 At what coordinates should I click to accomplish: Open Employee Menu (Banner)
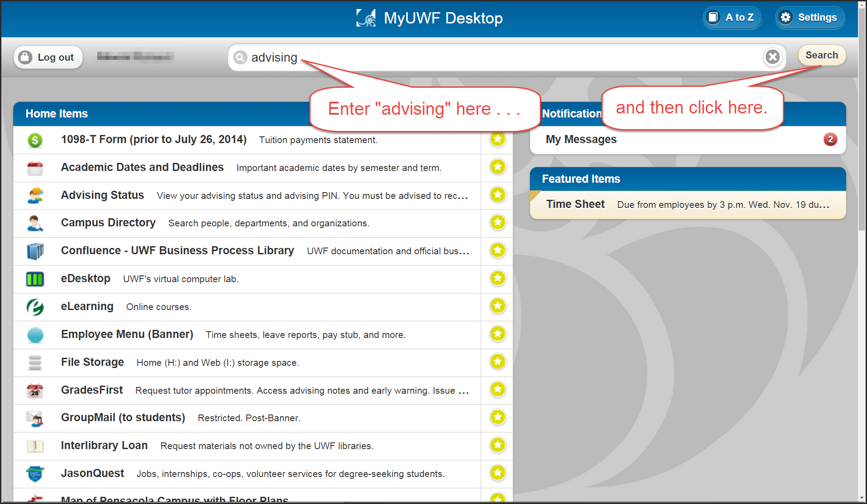pyautogui.click(x=127, y=334)
